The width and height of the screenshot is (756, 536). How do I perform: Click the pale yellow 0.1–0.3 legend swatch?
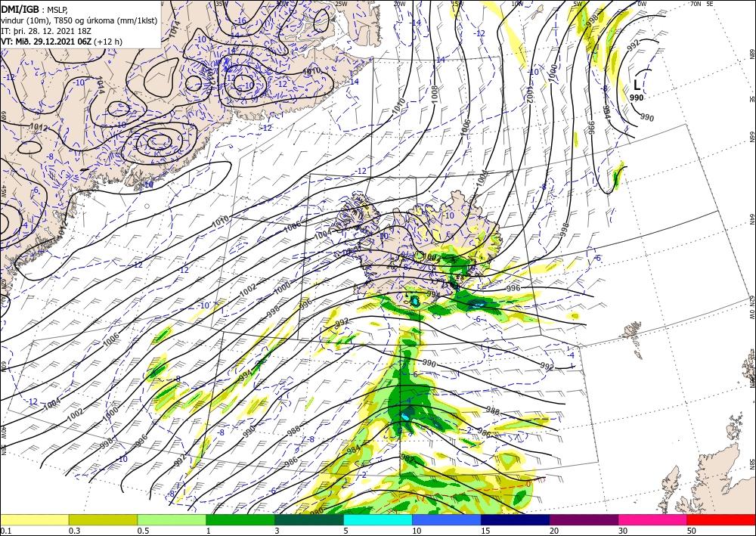click(35, 519)
